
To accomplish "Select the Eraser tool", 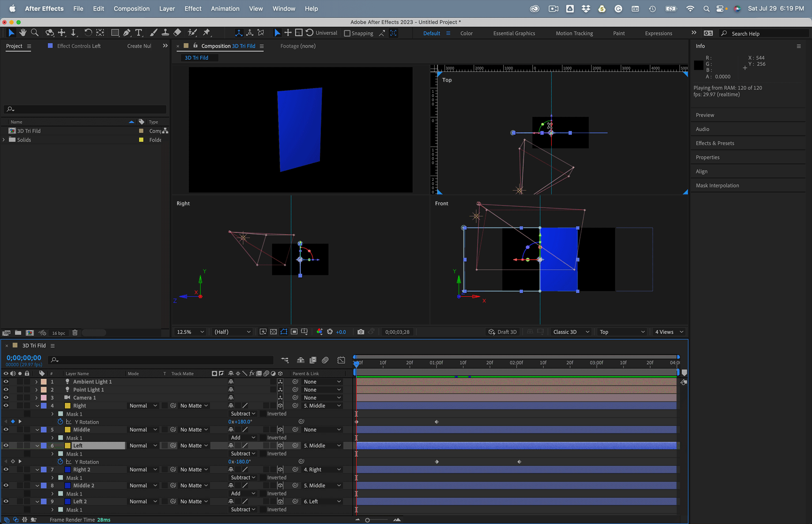I will point(177,33).
